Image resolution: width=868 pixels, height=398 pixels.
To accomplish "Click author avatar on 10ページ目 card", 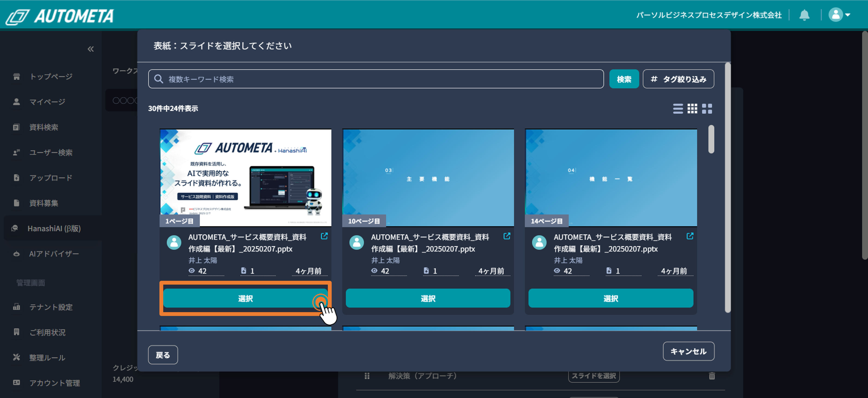I will 356,242.
